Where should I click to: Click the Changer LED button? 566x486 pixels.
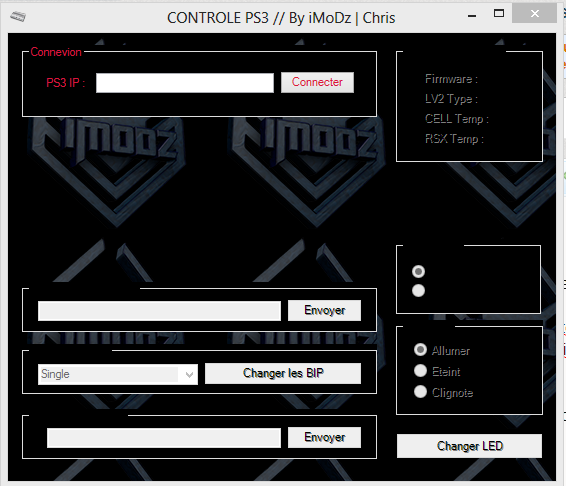pyautogui.click(x=469, y=446)
